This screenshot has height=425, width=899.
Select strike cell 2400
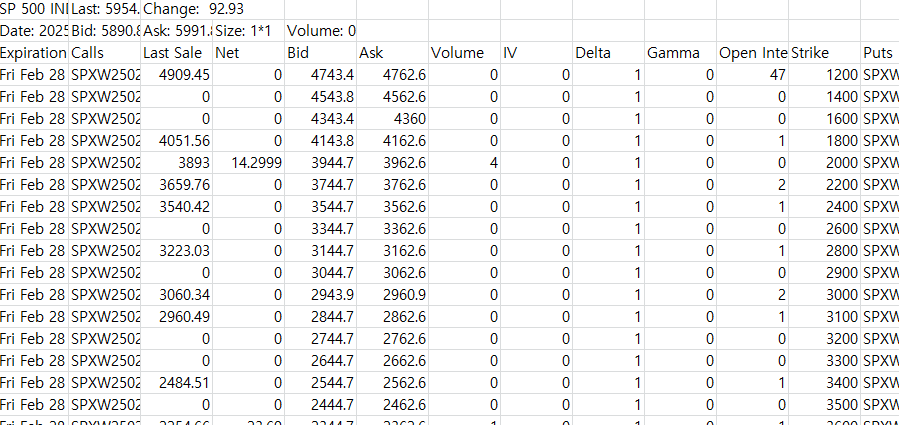(824, 207)
